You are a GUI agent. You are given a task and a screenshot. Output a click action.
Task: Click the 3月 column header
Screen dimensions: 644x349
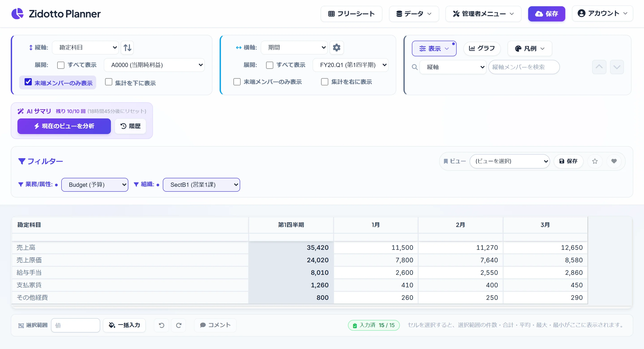click(545, 225)
